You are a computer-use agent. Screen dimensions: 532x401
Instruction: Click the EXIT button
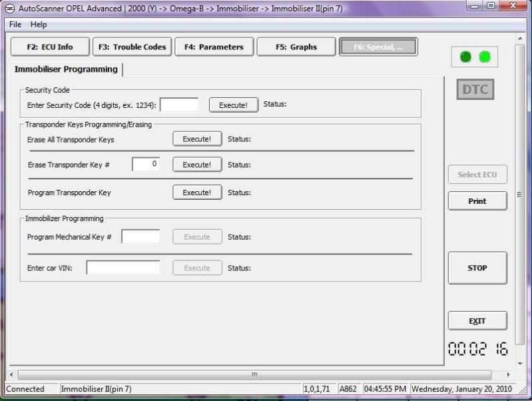[477, 321]
